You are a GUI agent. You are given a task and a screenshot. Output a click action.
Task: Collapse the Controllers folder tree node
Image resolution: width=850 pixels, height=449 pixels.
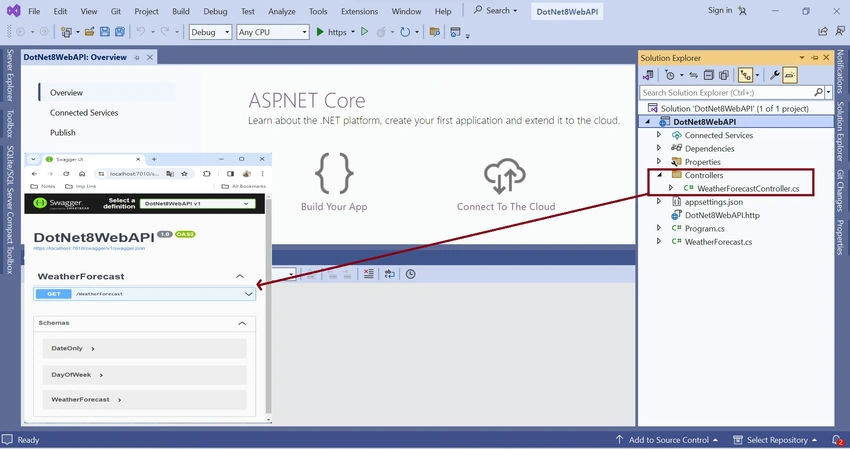660,175
